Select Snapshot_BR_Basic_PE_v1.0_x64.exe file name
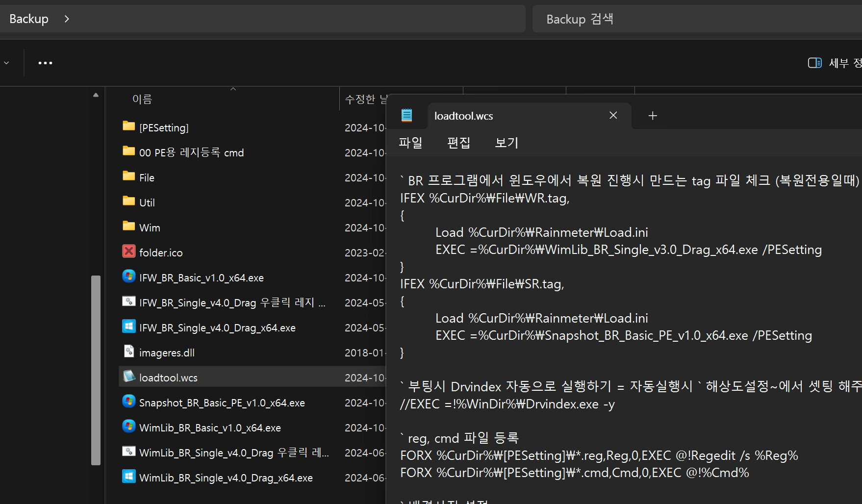The width and height of the screenshot is (862, 504). pyautogui.click(x=222, y=403)
